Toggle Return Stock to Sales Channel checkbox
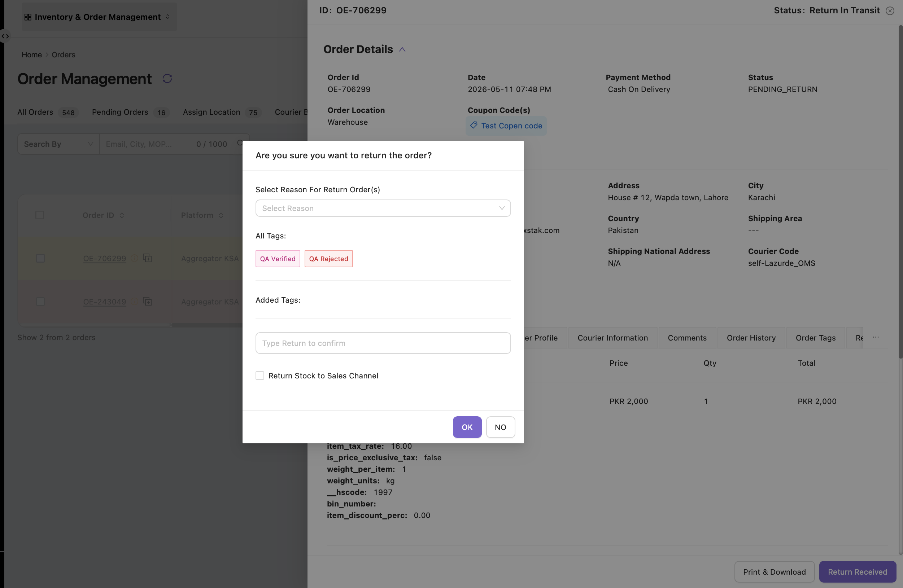The image size is (903, 588). click(x=260, y=375)
